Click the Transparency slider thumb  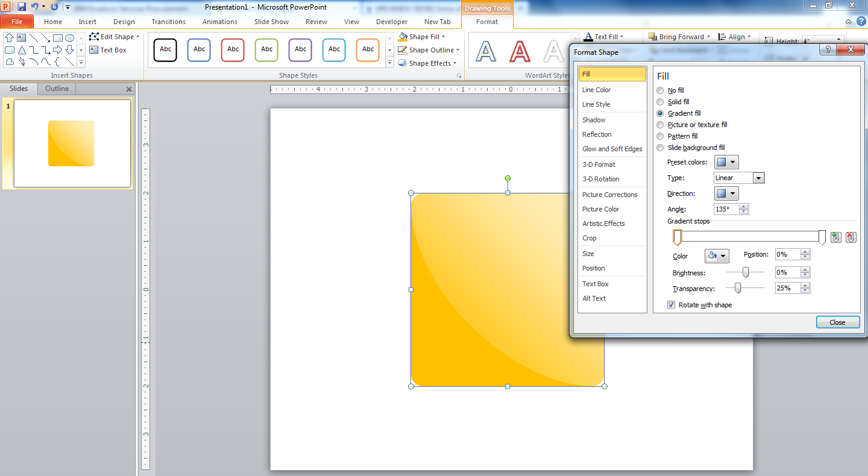coord(738,288)
